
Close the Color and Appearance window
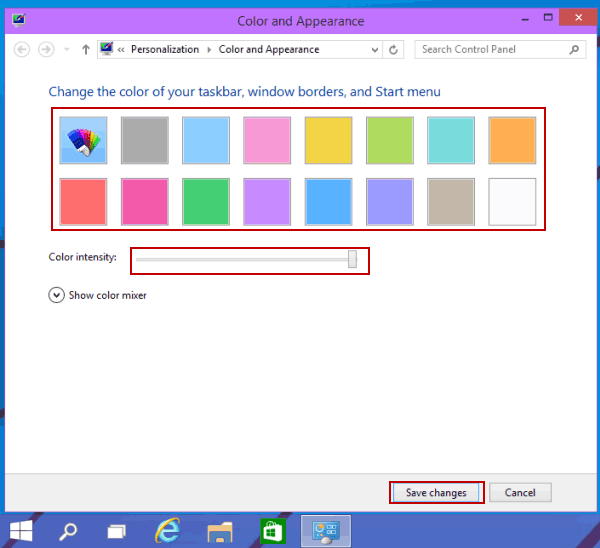(578, 18)
